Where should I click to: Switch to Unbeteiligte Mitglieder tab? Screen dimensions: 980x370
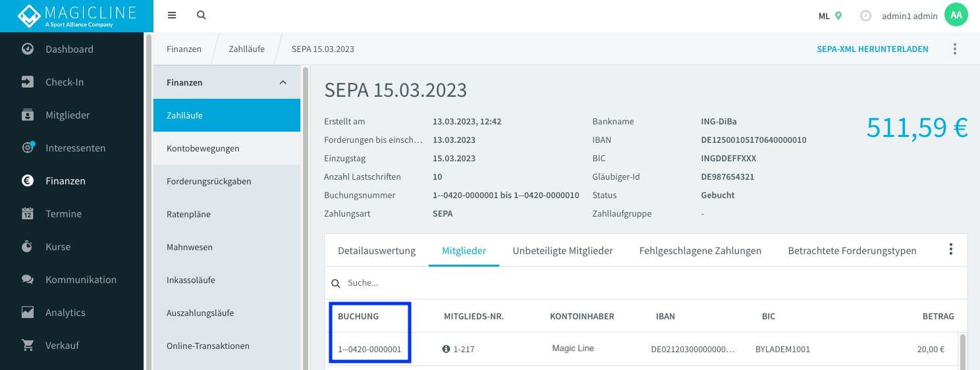(562, 250)
